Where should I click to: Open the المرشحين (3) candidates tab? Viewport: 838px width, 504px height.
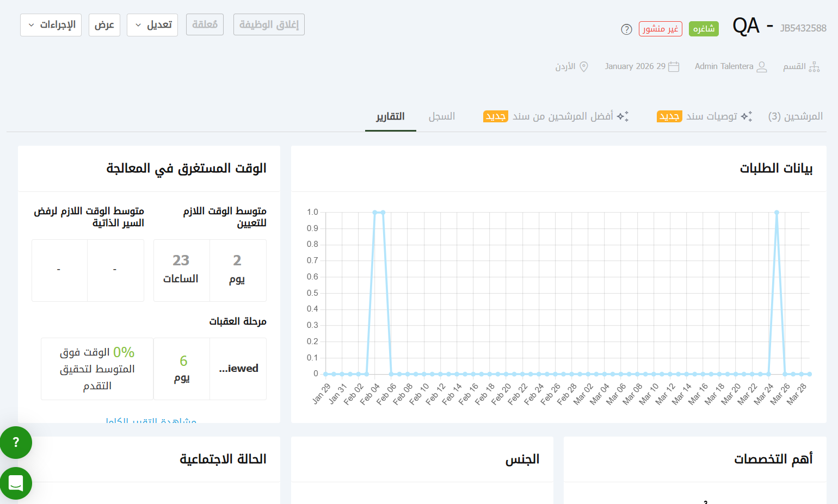795,116
